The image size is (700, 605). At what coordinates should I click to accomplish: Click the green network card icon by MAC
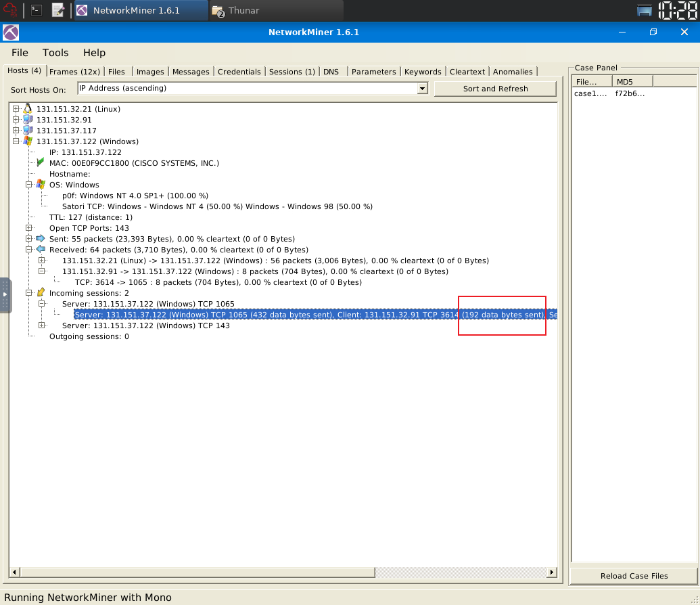[41, 162]
